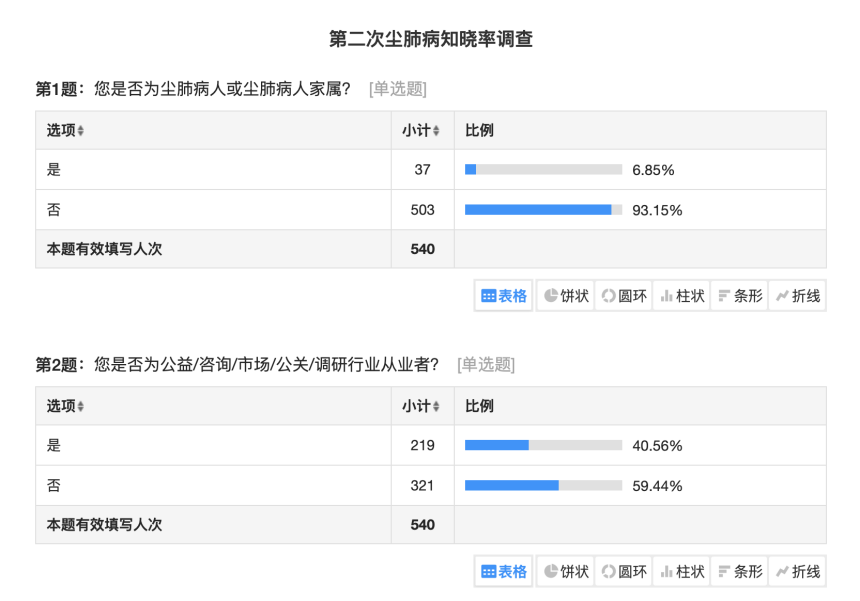Display question 2 as 柱状 column chart

682,572
